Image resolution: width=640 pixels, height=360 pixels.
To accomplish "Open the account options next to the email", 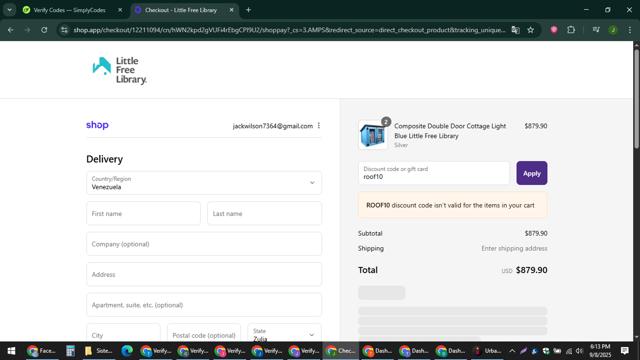I will coord(319,126).
